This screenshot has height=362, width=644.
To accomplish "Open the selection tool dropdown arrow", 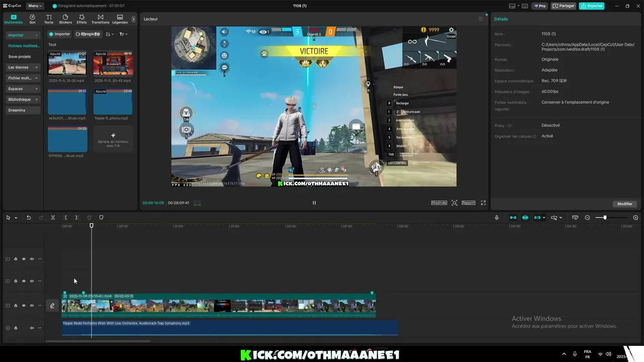I will (x=16, y=218).
